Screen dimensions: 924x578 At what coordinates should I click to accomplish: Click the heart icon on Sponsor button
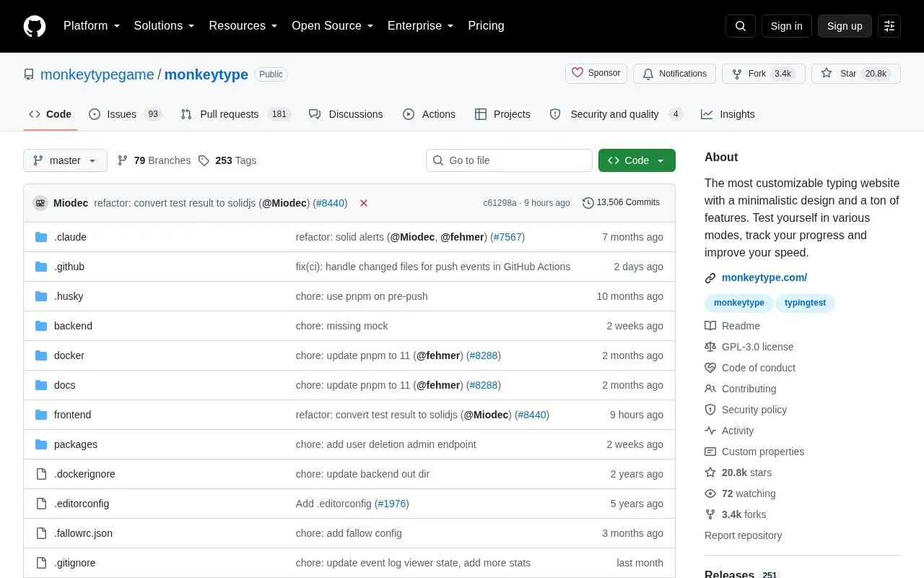[x=577, y=73]
